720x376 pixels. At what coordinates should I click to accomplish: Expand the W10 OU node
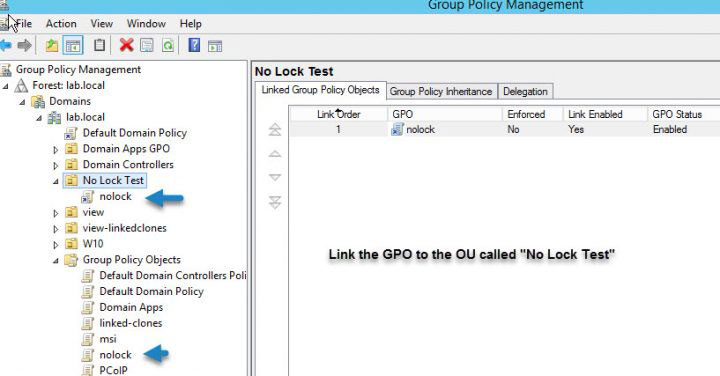(56, 245)
